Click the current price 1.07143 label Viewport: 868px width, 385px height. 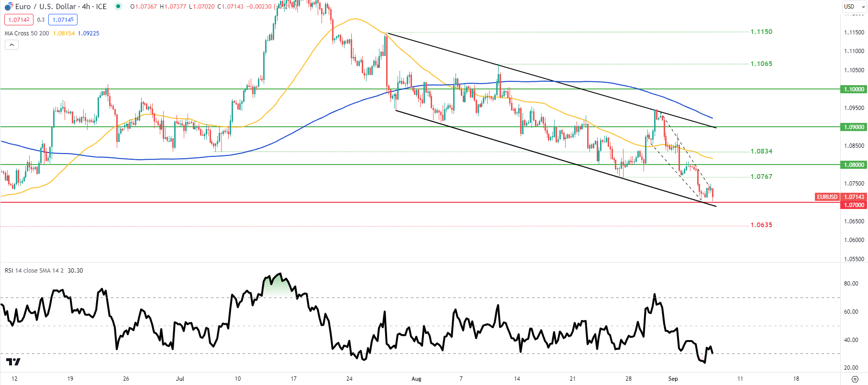click(854, 197)
